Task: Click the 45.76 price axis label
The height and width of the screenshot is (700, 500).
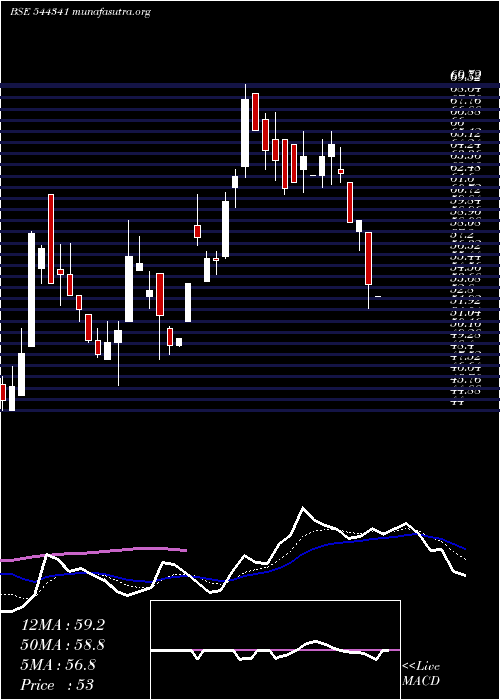Action: click(x=465, y=379)
